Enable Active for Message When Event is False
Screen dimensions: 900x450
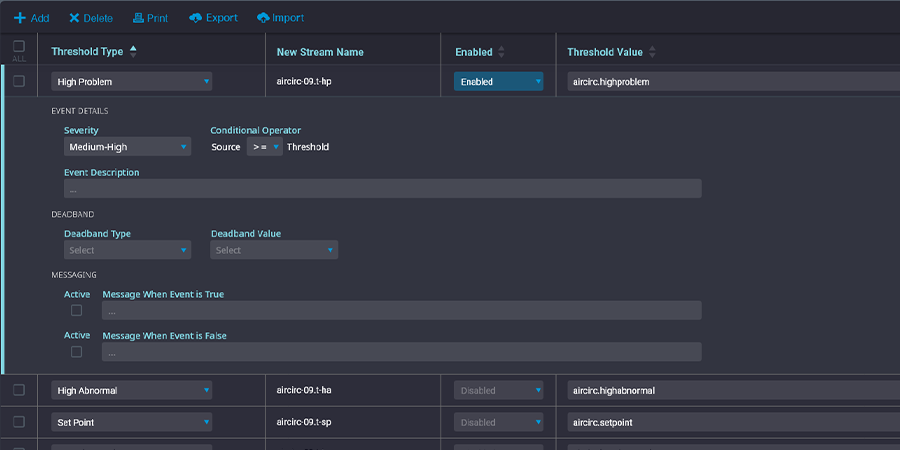pyautogui.click(x=76, y=352)
